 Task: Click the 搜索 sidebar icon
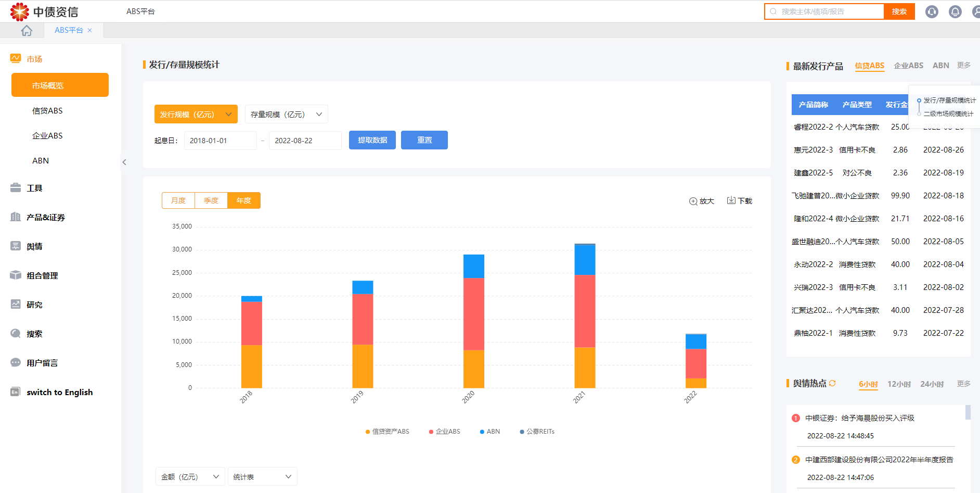pyautogui.click(x=16, y=333)
